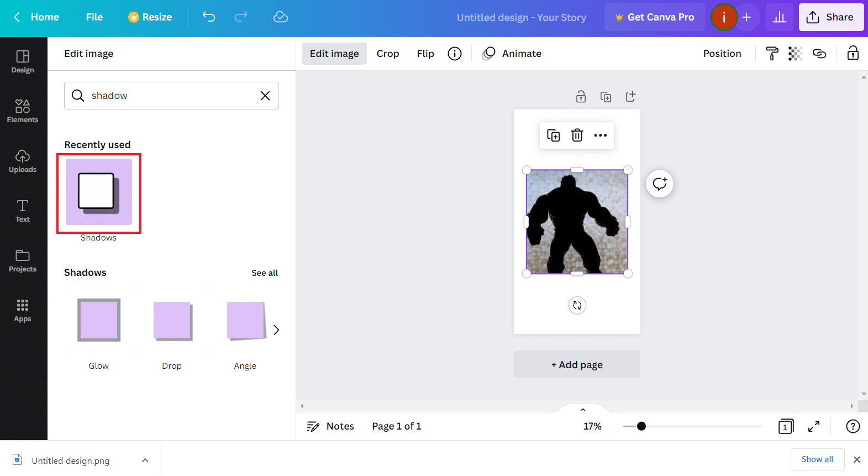This screenshot has height=476, width=868.
Task: Click the Page 1 of 1 indicator
Action: point(397,426)
